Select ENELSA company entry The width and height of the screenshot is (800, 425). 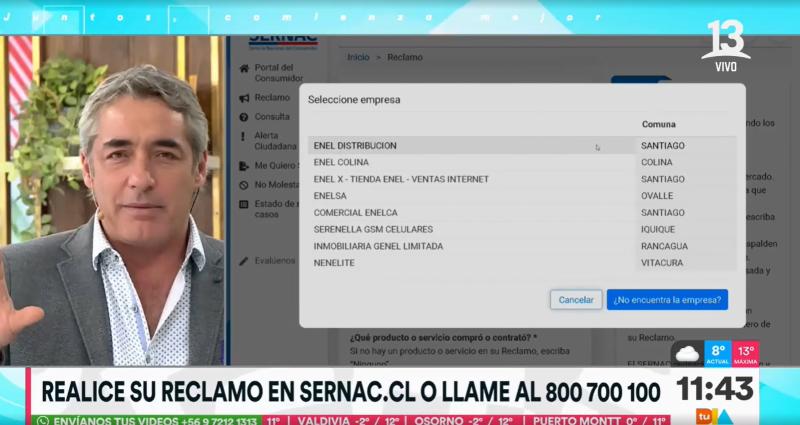(x=522, y=196)
